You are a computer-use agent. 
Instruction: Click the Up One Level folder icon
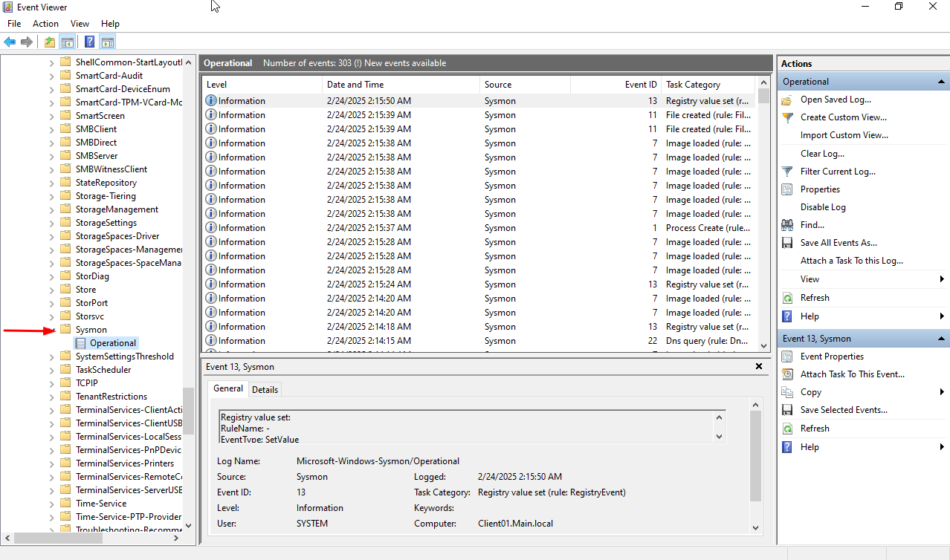point(50,42)
